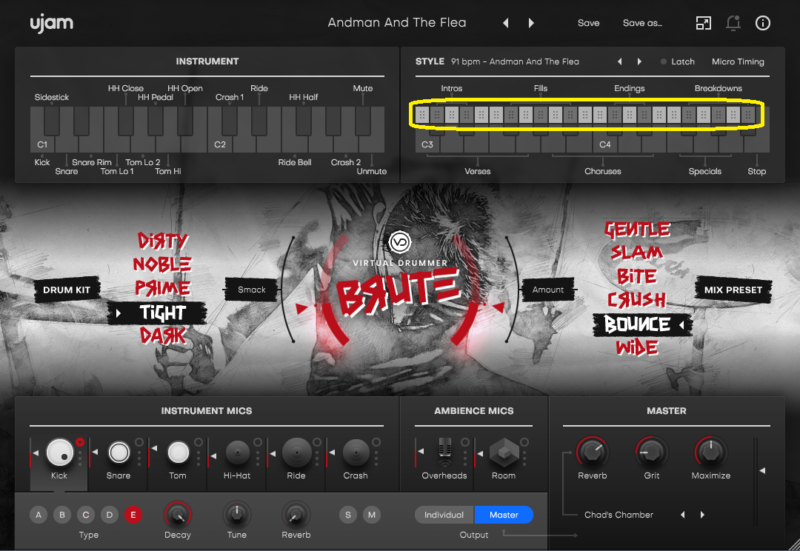This screenshot has height=551, width=800.
Task: Select the Dark drum kit
Action: [163, 336]
